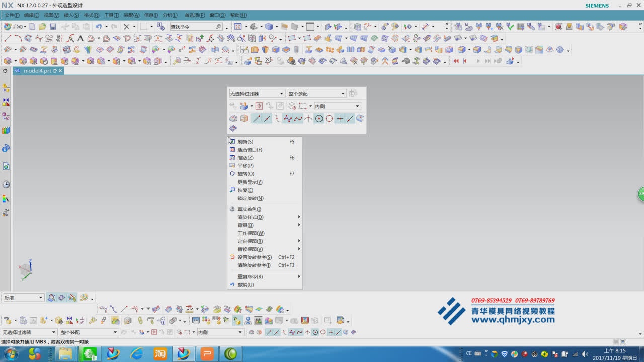Click the view triad axes in viewport
The width and height of the screenshot is (644, 362).
(x=26, y=270)
